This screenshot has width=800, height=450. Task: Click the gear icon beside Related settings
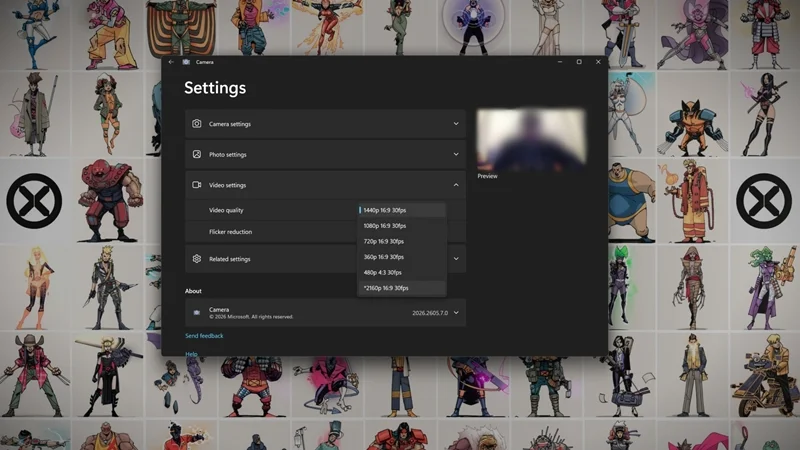click(x=196, y=259)
